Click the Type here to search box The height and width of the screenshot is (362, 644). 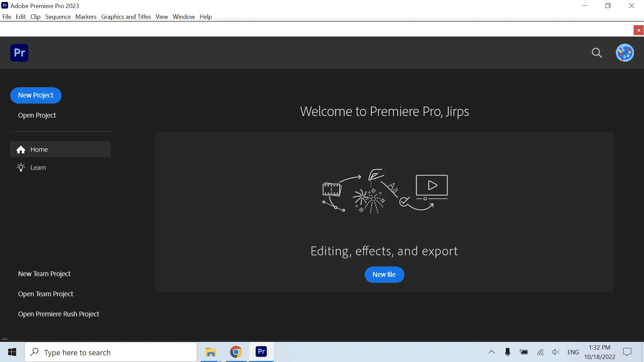tap(111, 352)
